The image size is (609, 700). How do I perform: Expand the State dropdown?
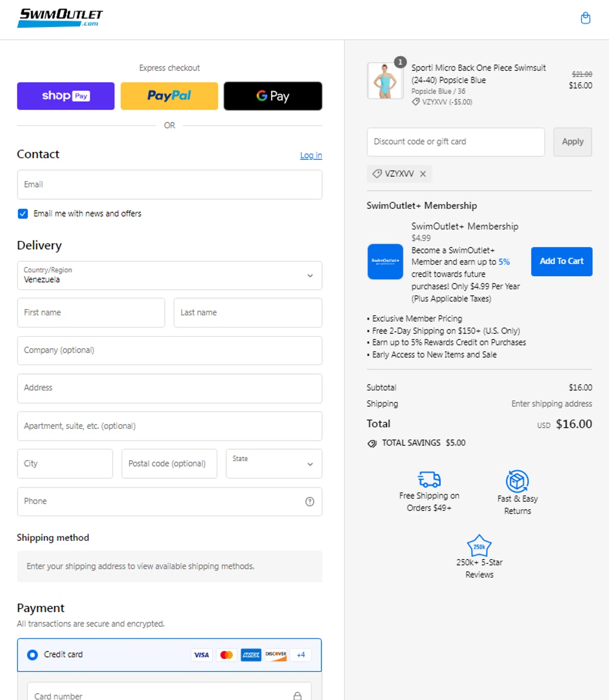tap(274, 463)
